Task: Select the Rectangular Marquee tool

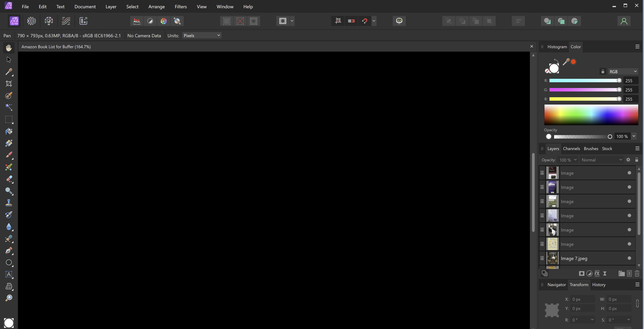Action: [x=9, y=120]
